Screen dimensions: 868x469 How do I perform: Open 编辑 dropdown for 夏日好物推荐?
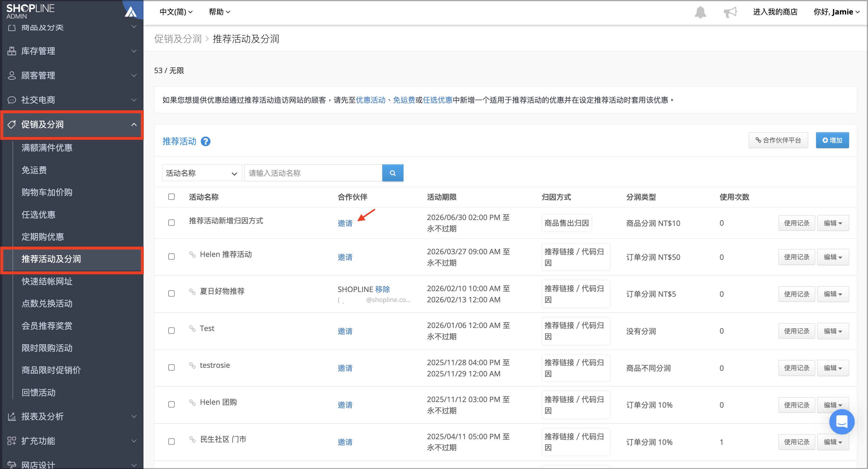pos(833,294)
